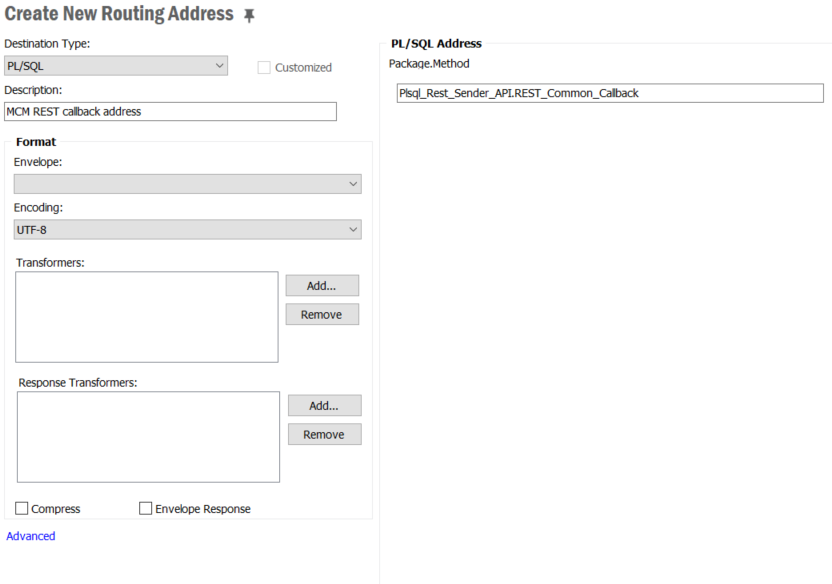832x584 pixels.
Task: Click the pin icon beside the title
Action: pyautogui.click(x=249, y=15)
